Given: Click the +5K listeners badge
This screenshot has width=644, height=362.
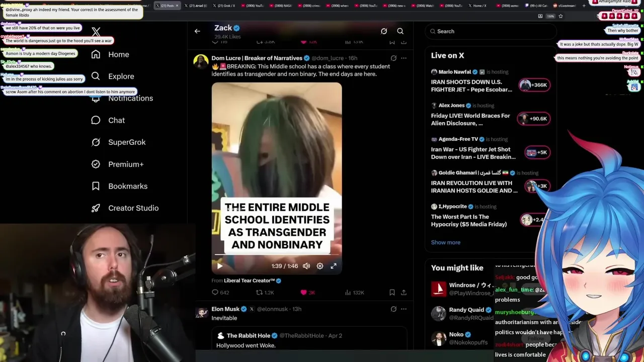Looking at the screenshot, I should [537, 152].
